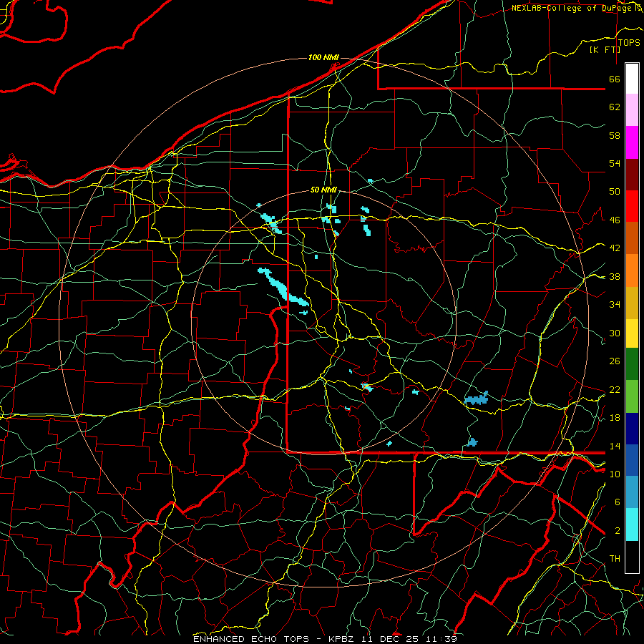Screen dimensions: 644x644
Task: Click the orange 42 kft legend swatch
Action: [x=632, y=270]
